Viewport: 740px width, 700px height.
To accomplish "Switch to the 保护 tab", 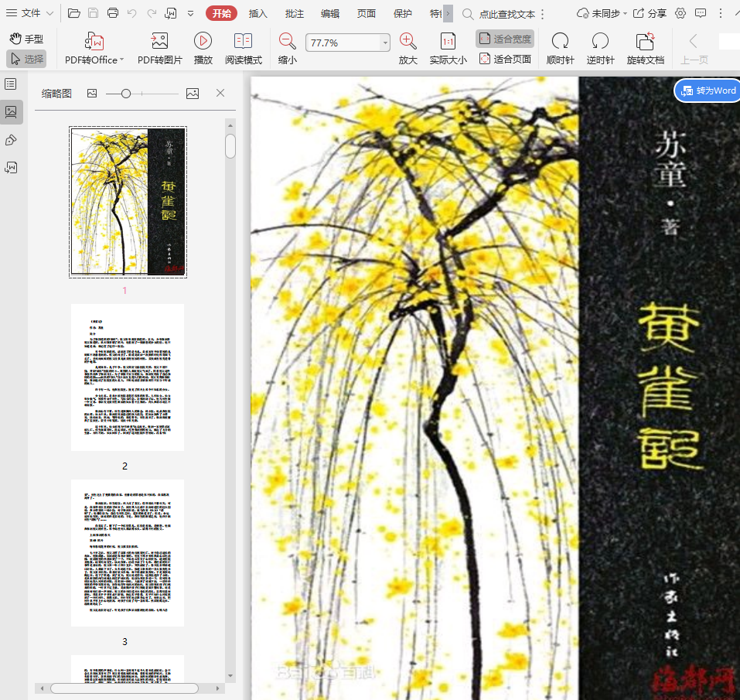I will [x=403, y=14].
